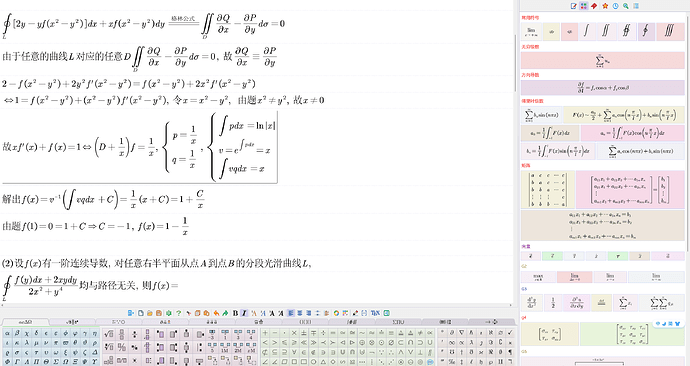This screenshot has width=690, height=366.
Task: Click the green image export icon at toolbar end
Action: click(x=386, y=313)
